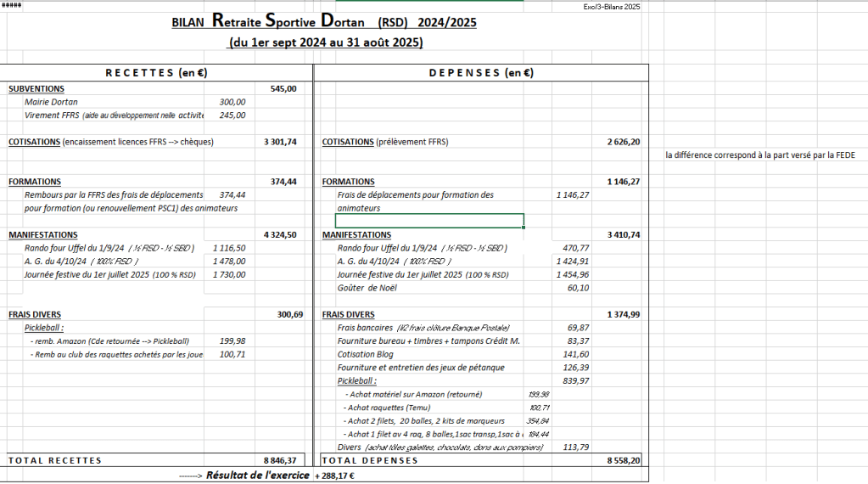Viewport: 868px width, 484px height.
Task: Select the Virement FFRS amount 245,00
Action: click(x=232, y=115)
